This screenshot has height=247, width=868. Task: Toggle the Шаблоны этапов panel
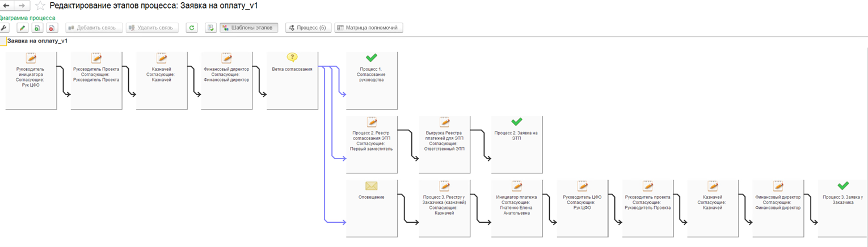pos(248,28)
